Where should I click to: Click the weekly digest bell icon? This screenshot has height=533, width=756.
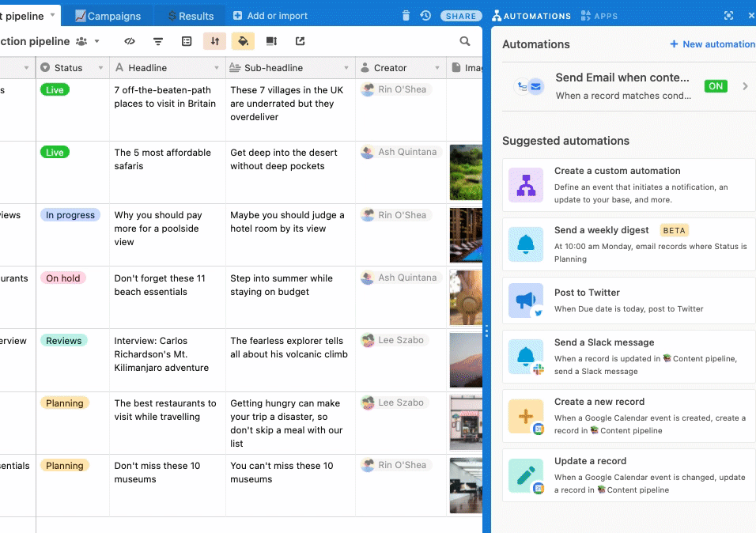coord(526,244)
